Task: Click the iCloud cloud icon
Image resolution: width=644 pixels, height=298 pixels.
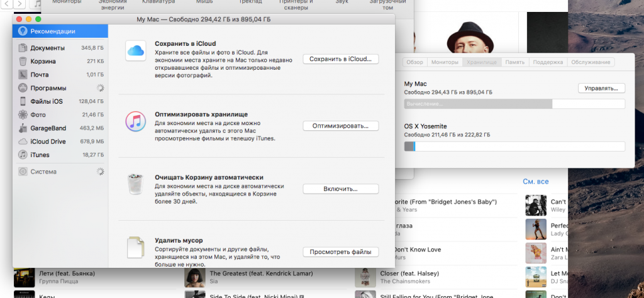Action: [x=136, y=51]
